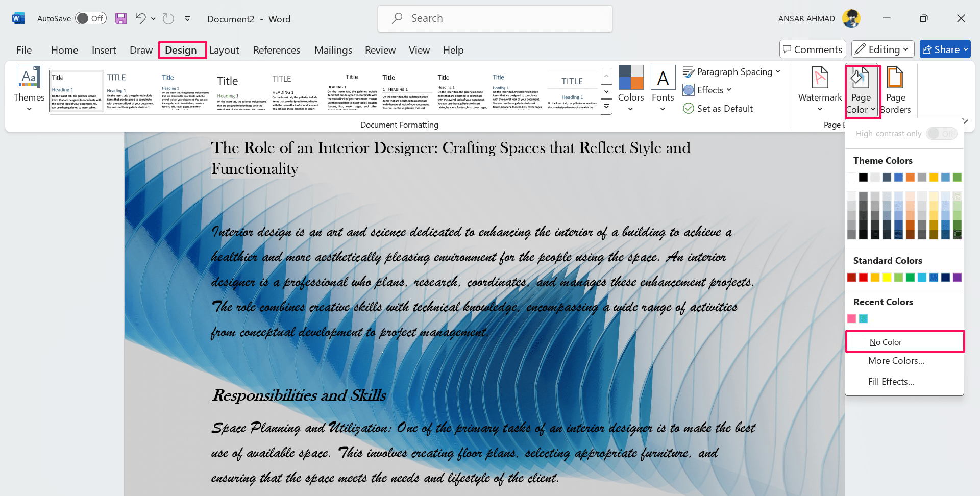Viewport: 980px width, 496px height.
Task: Choose More Colors option
Action: pos(896,361)
